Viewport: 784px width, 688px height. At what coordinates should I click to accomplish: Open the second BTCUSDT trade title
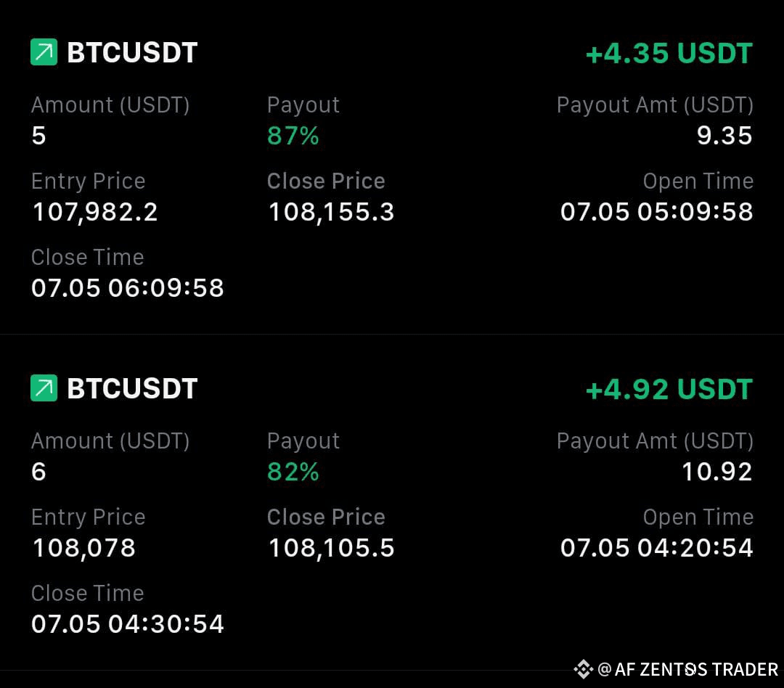click(132, 389)
